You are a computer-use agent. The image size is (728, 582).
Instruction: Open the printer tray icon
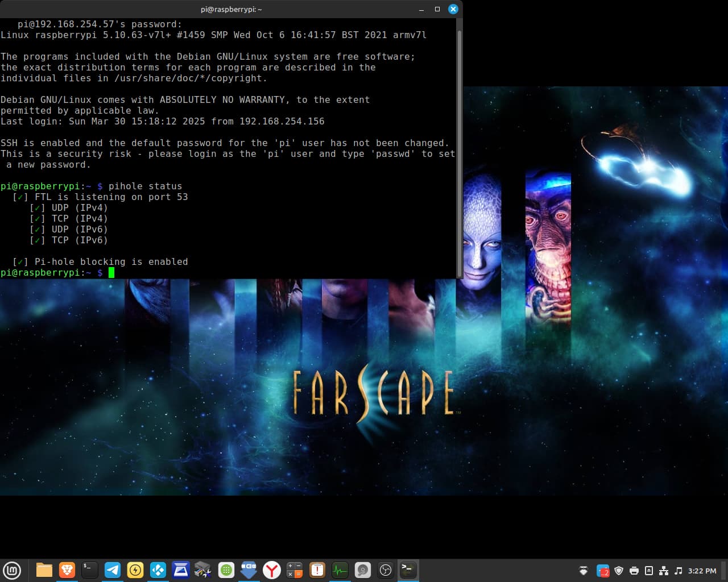[x=634, y=571]
